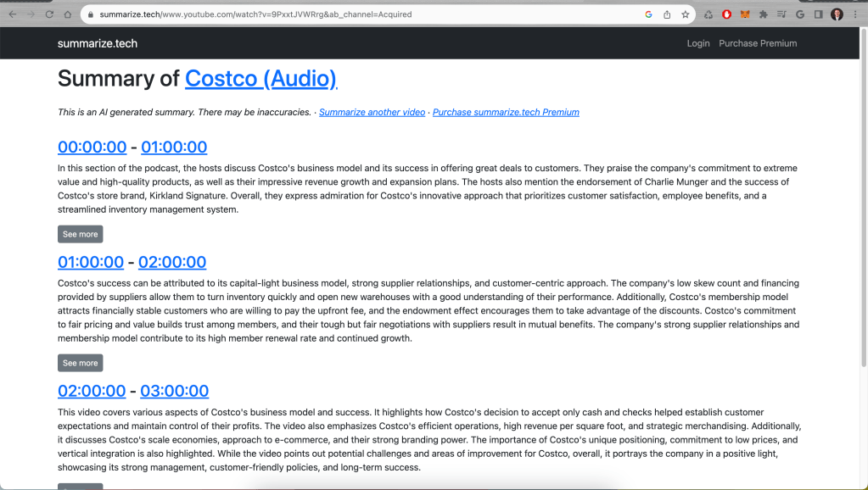868x490 pixels.
Task: Open Purchase Premium in the navbar
Action: click(x=758, y=43)
